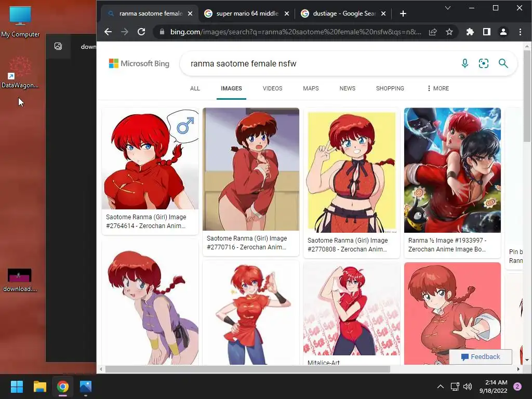Image resolution: width=532 pixels, height=399 pixels.
Task: Click Bing voice search microphone
Action: pyautogui.click(x=465, y=63)
